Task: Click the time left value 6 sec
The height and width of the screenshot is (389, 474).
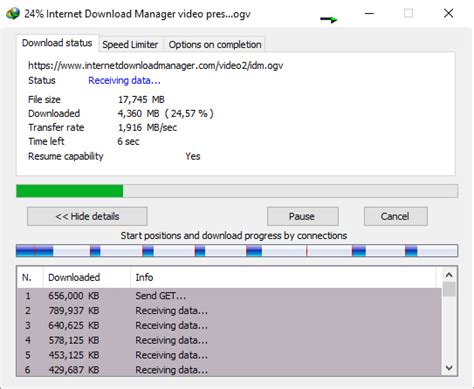Action: point(128,141)
